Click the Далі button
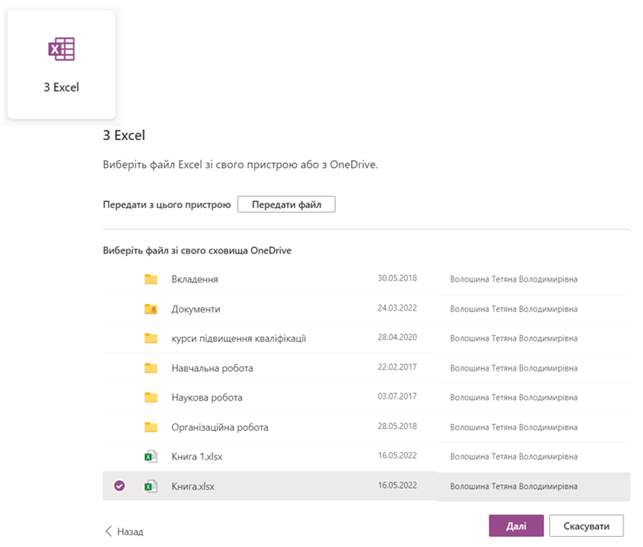 [516, 526]
